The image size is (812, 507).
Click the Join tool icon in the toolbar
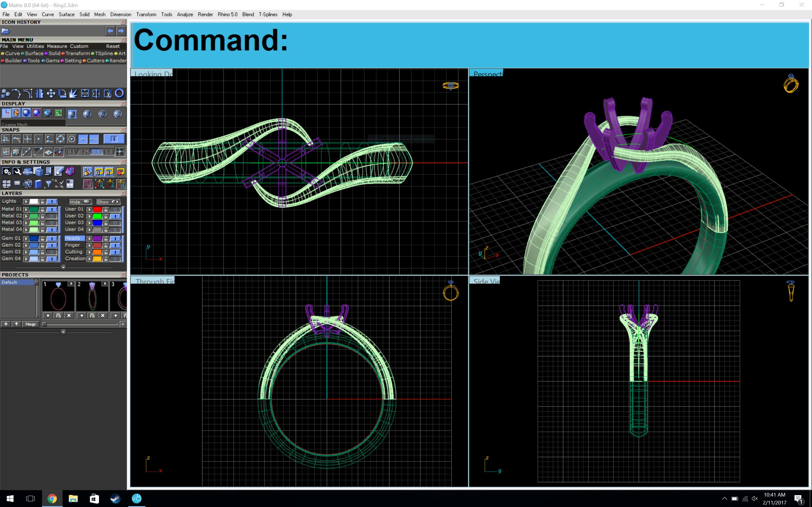[85, 94]
